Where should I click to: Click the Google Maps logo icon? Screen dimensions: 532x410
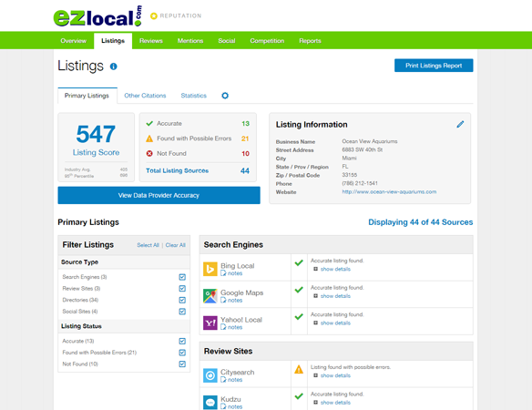(210, 296)
